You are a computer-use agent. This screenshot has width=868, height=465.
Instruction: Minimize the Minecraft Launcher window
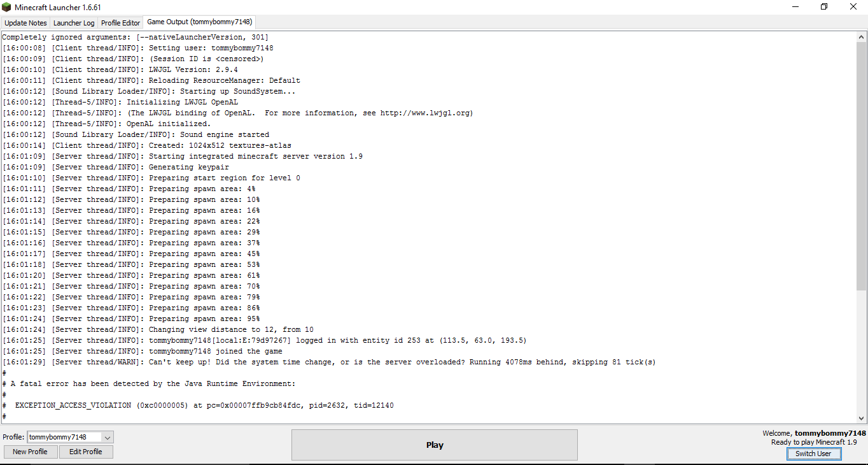coord(795,7)
